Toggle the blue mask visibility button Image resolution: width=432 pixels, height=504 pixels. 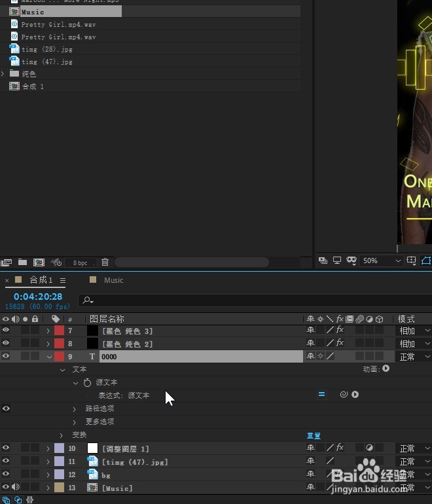click(x=426, y=261)
